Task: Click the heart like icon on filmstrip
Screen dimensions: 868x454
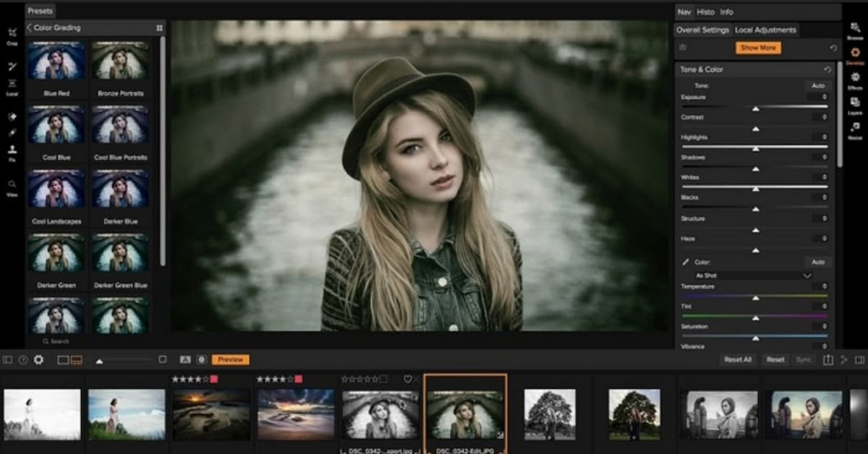Action: (407, 379)
